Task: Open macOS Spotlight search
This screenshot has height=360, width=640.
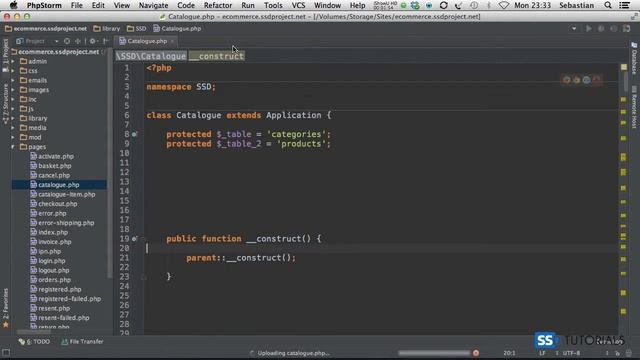Action: coord(608,5)
